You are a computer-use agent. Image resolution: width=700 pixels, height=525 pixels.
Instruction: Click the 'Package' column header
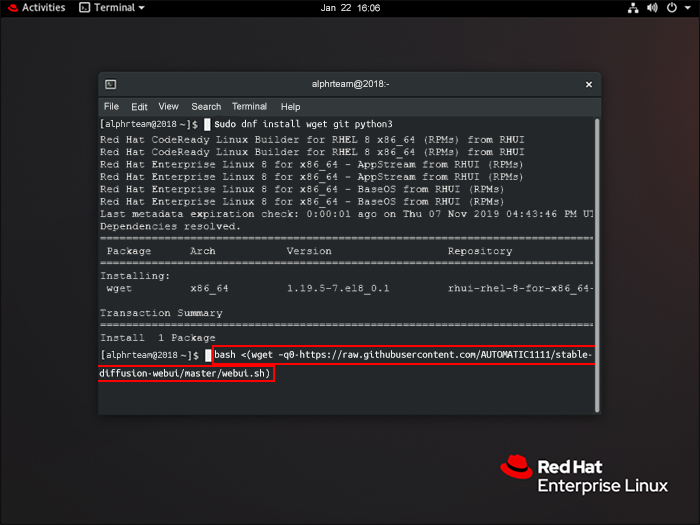129,251
